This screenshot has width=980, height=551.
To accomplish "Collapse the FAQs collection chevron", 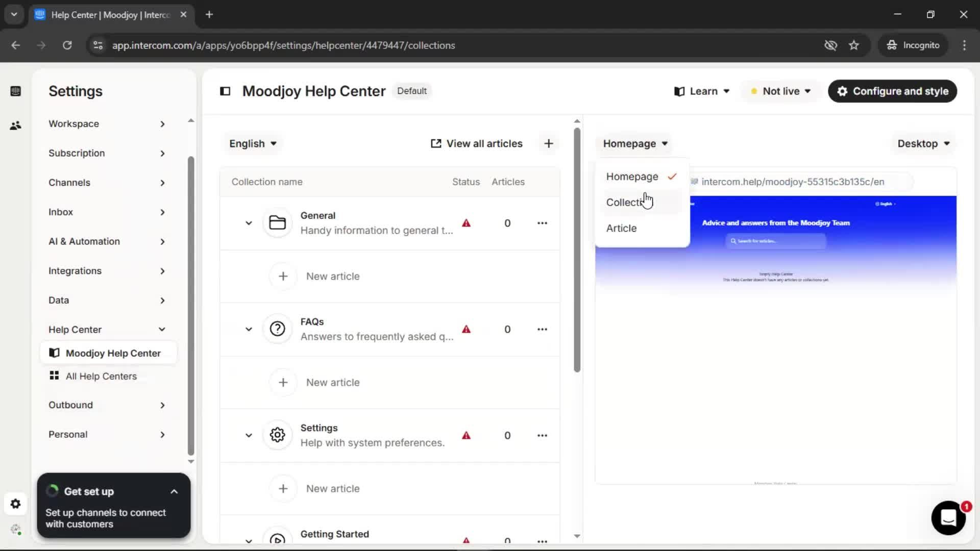I will pyautogui.click(x=249, y=329).
